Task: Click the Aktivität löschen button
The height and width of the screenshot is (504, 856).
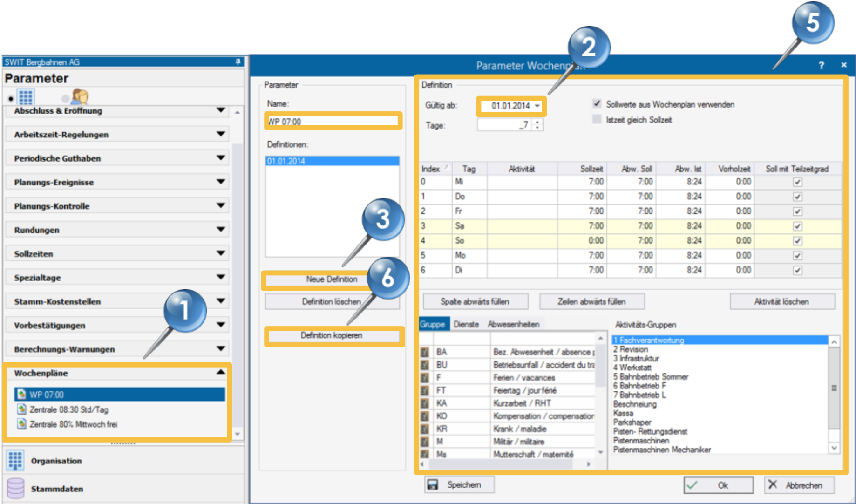Action: 782,301
